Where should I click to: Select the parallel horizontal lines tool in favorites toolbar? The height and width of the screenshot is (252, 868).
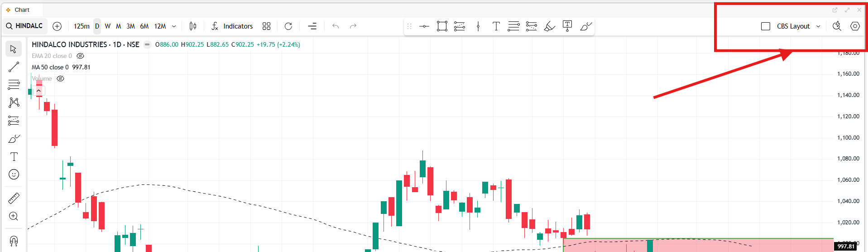[513, 26]
